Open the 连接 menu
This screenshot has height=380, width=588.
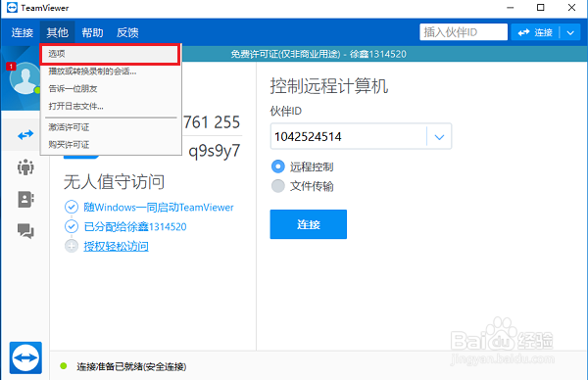(x=23, y=32)
